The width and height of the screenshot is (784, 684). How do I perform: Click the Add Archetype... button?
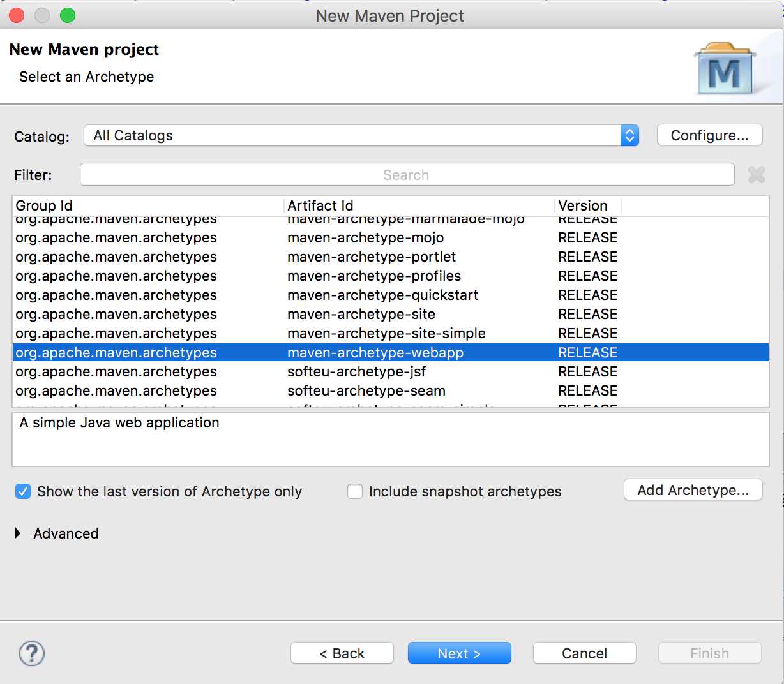pyautogui.click(x=693, y=490)
